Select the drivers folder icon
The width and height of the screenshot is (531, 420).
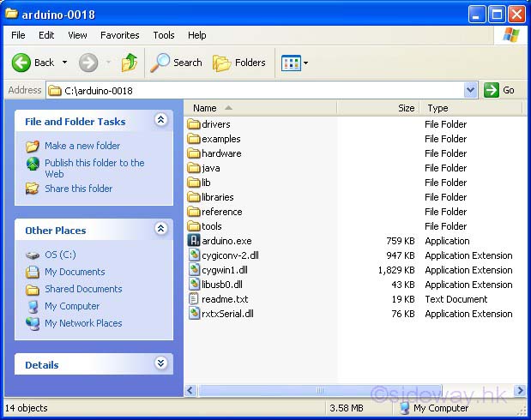click(x=194, y=124)
